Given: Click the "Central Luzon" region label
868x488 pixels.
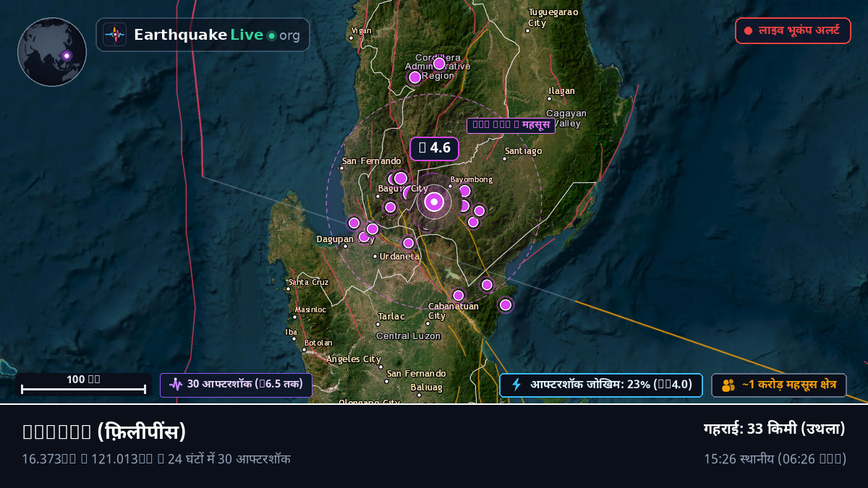Looking at the screenshot, I should (408, 336).
